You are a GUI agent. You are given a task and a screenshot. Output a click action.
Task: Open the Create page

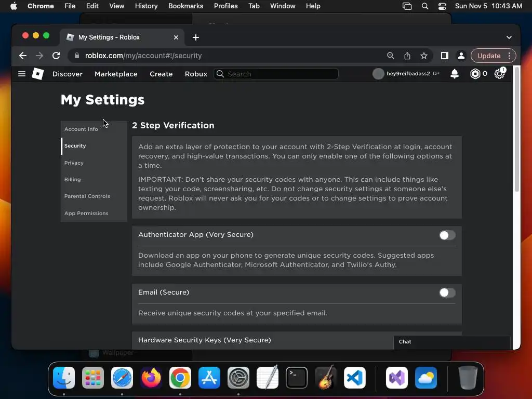pos(161,74)
